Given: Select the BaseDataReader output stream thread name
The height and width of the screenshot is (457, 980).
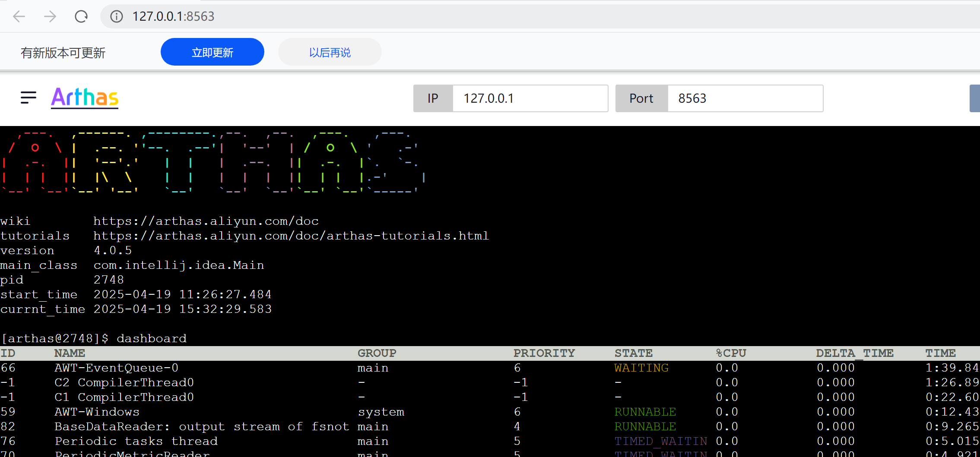Looking at the screenshot, I should (x=202, y=426).
